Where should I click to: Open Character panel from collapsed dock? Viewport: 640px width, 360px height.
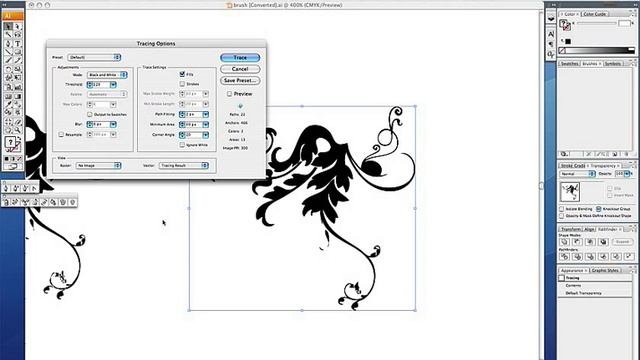[x=551, y=34]
